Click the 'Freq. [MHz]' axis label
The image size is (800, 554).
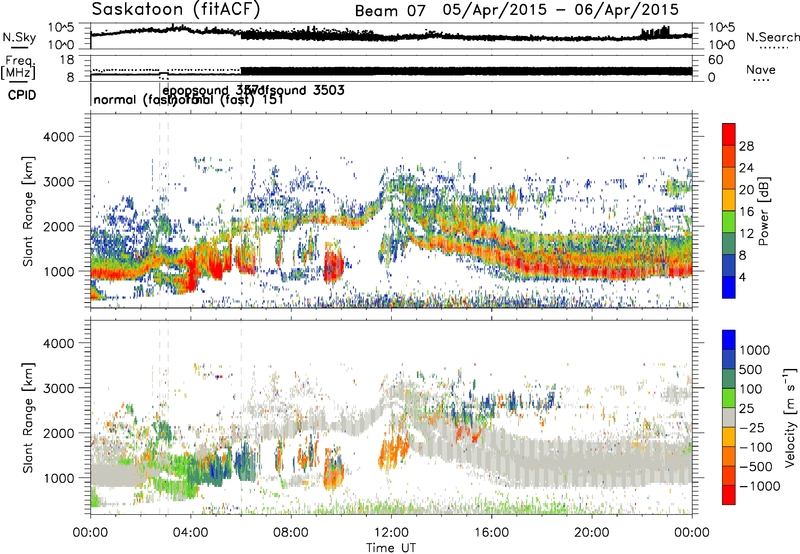(18, 67)
